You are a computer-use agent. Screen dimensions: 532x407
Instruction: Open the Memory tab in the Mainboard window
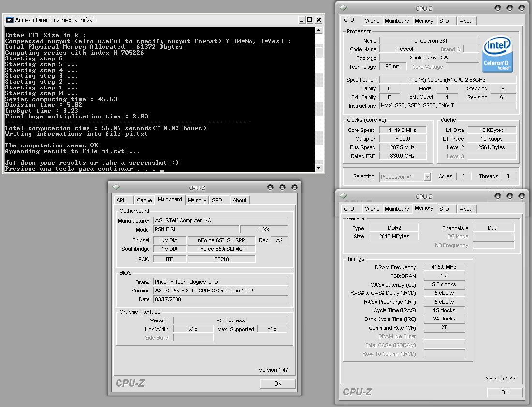click(197, 200)
